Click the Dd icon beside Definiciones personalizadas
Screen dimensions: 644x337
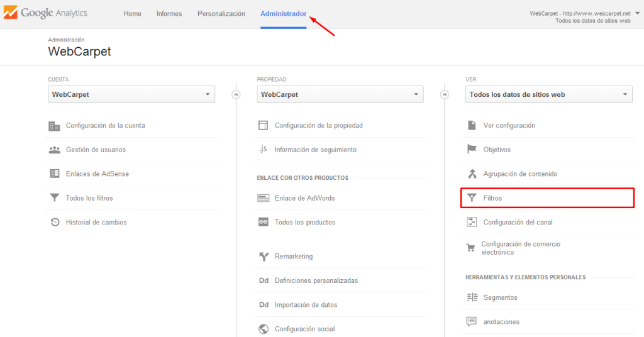tap(264, 280)
